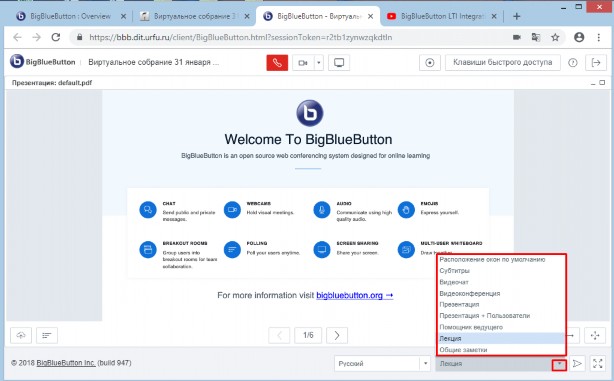
Task: Click the Multi-User Whiteboard icon on slide
Action: point(406,249)
